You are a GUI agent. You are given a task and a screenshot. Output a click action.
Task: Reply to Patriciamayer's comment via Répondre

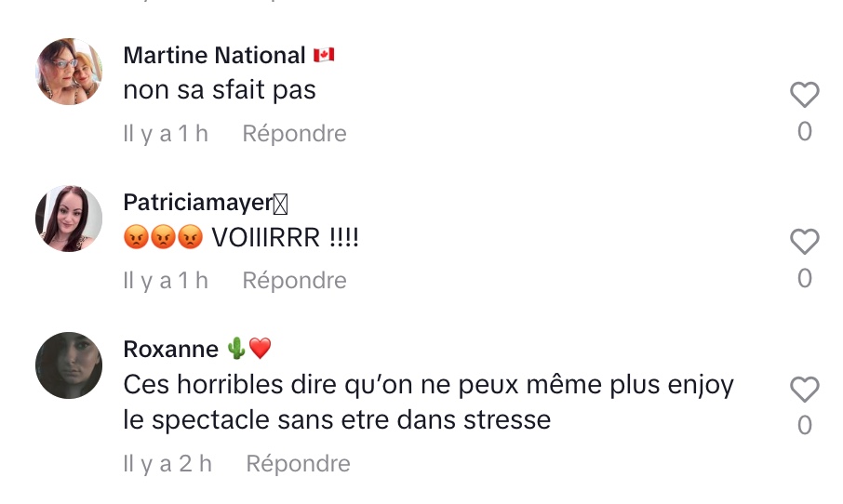pos(294,280)
